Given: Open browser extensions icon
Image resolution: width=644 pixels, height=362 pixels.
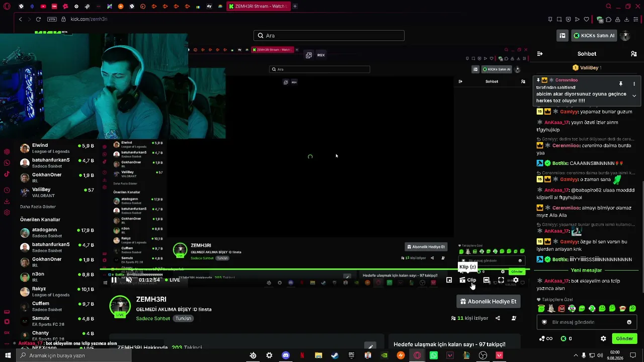Looking at the screenshot, I should [609, 19].
